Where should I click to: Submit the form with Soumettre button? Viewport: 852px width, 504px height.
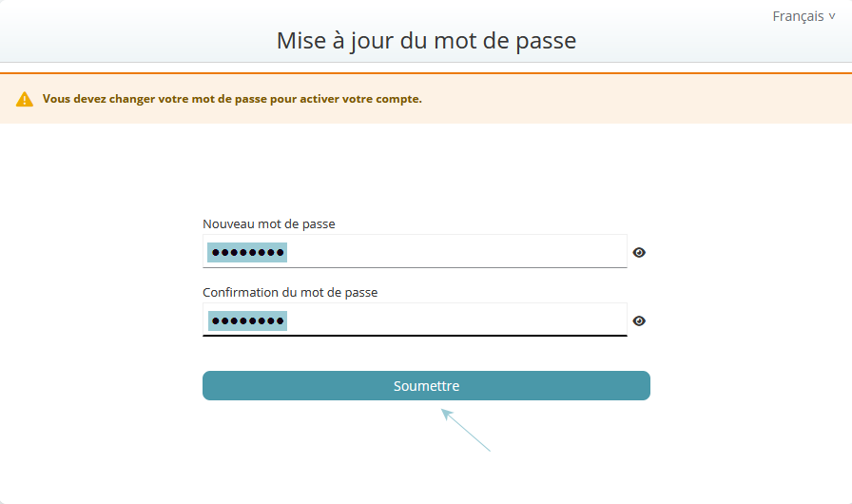tap(426, 386)
